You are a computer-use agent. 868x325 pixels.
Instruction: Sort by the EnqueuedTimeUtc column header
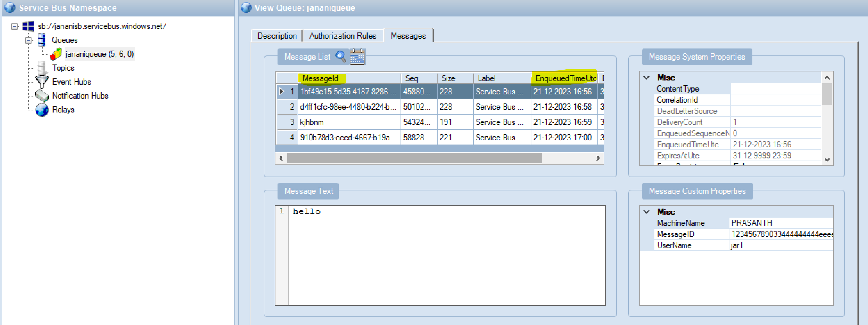(x=564, y=78)
